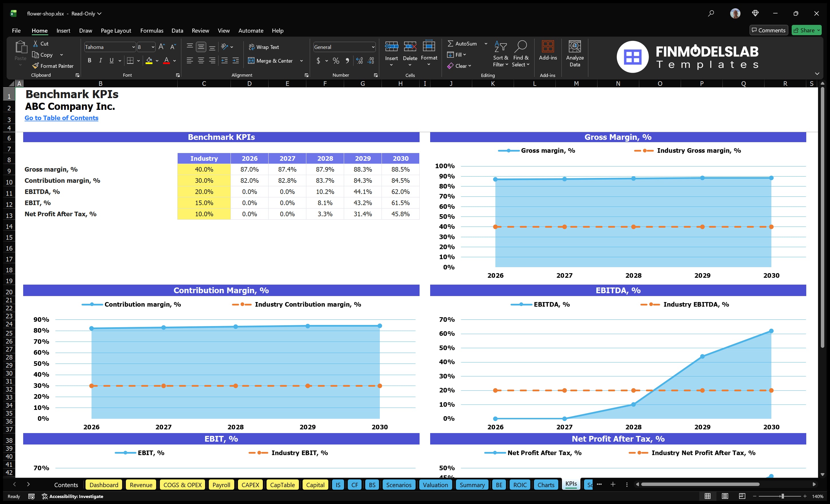Open the Comments panel

(768, 30)
